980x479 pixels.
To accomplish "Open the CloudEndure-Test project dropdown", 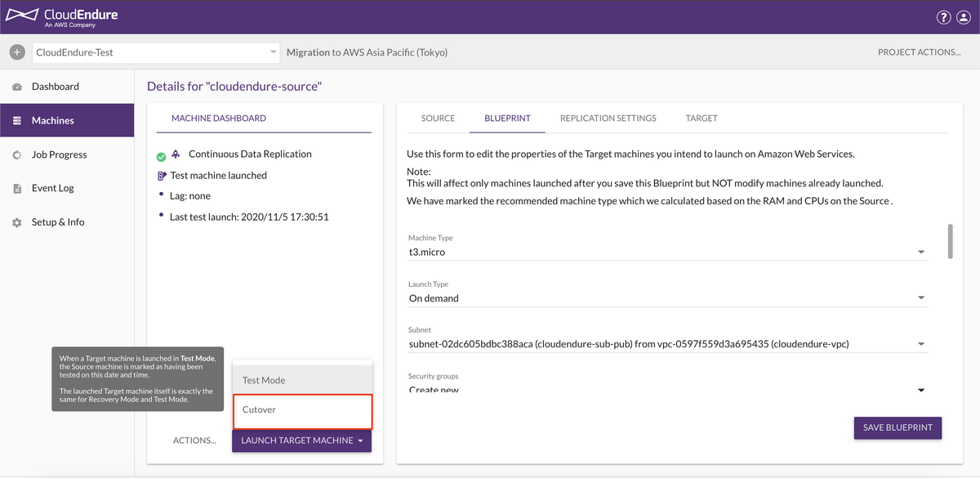I will (x=156, y=52).
